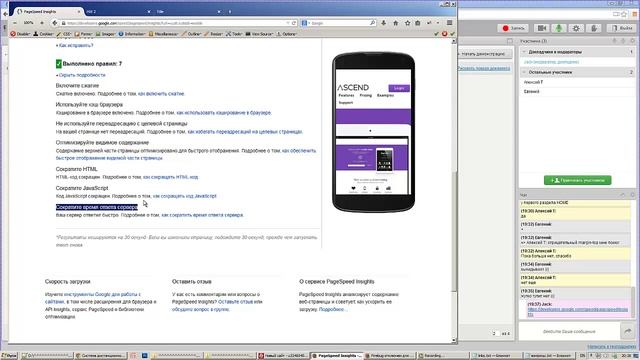Click the search magnifier in the Google search box
This screenshot has height=360, width=640.
(x=372, y=23)
